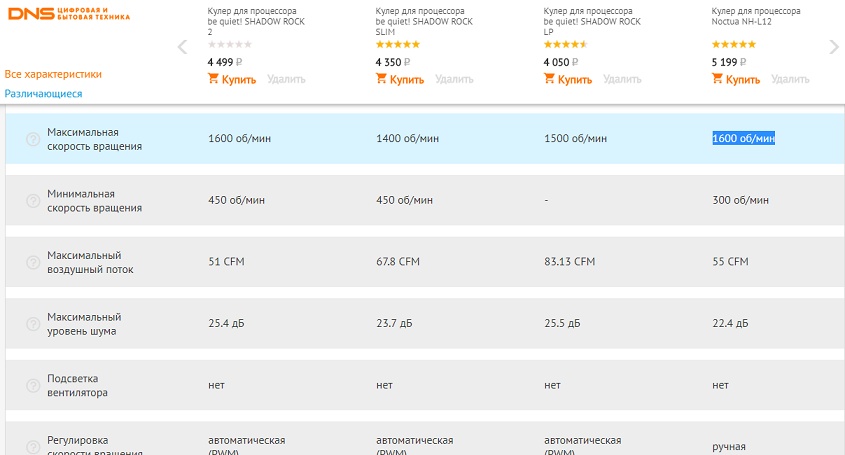Click Купить for the SHADOW ROCK LP cooler
The height and width of the screenshot is (455, 845).
click(568, 79)
